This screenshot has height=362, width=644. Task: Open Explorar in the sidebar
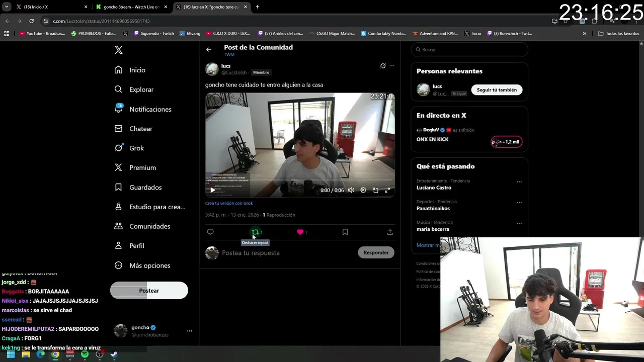click(134, 89)
